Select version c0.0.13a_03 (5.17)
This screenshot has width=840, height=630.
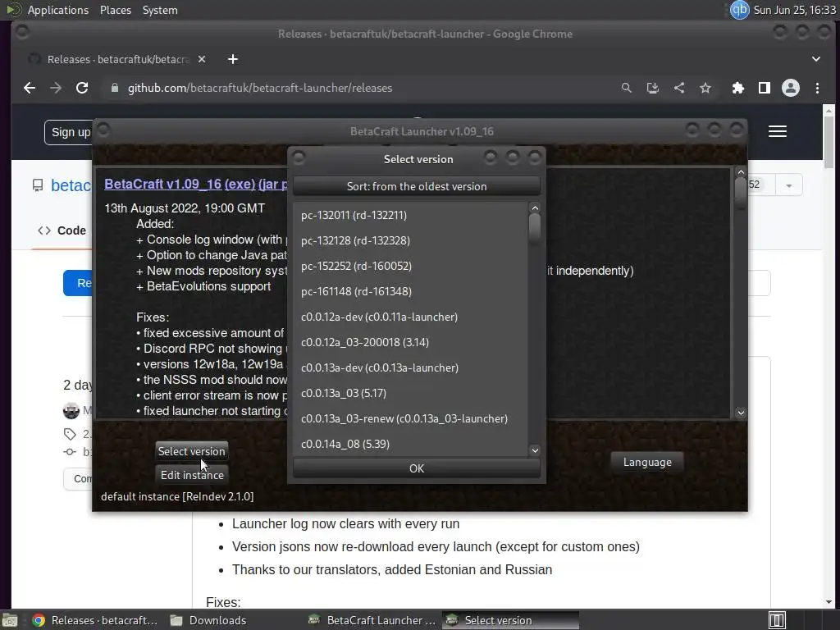pyautogui.click(x=410, y=393)
